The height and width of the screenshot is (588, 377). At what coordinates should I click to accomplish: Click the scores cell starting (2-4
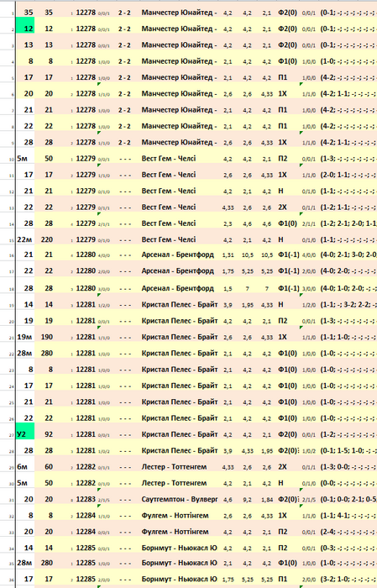point(348,532)
